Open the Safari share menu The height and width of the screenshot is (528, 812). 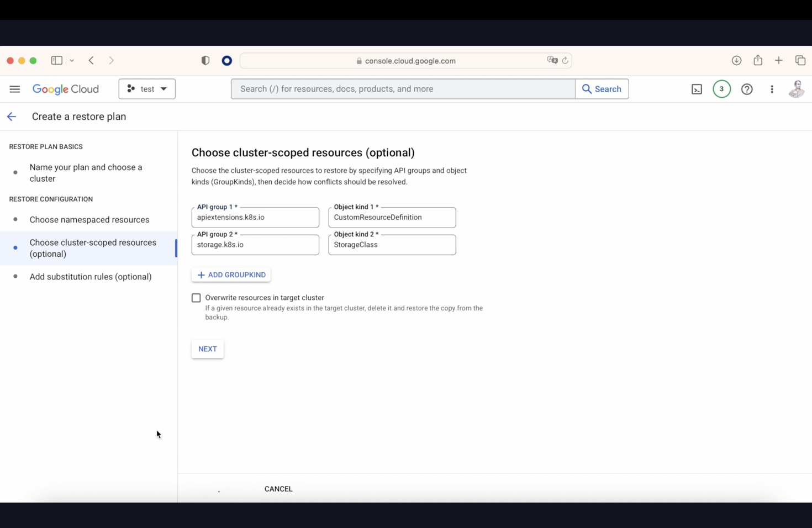(758, 60)
